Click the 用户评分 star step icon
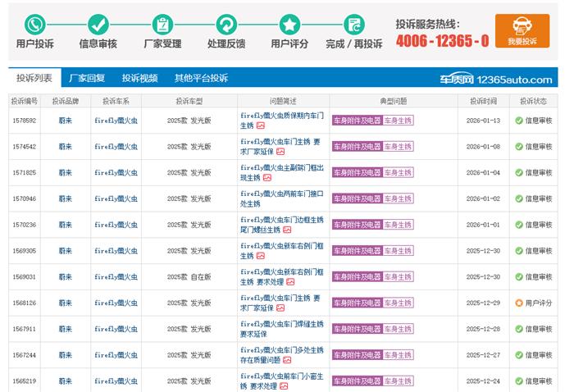 coord(289,24)
